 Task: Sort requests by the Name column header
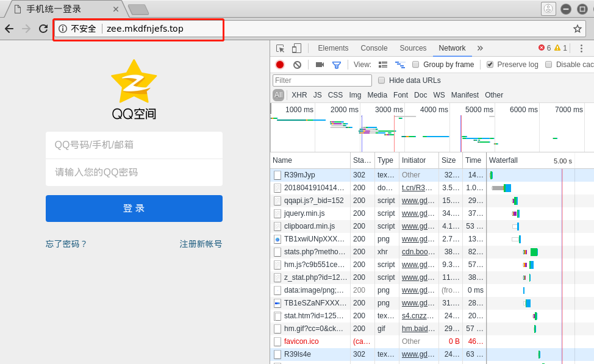click(x=310, y=160)
